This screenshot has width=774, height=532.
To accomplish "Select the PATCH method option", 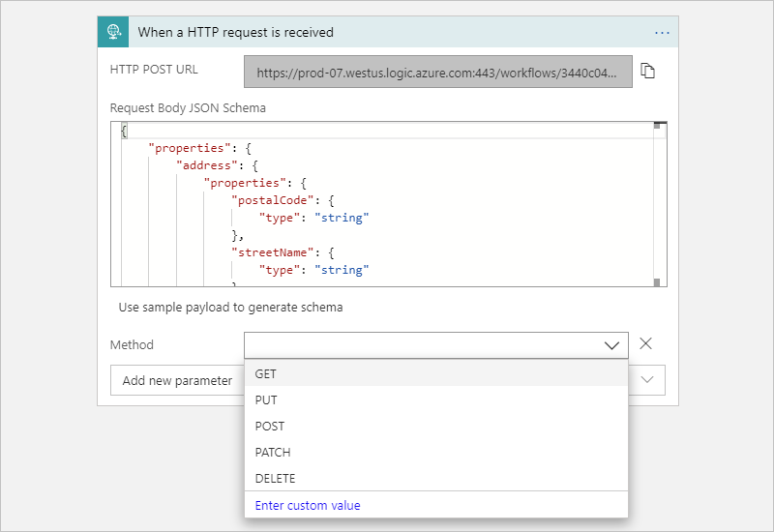I will coord(273,452).
